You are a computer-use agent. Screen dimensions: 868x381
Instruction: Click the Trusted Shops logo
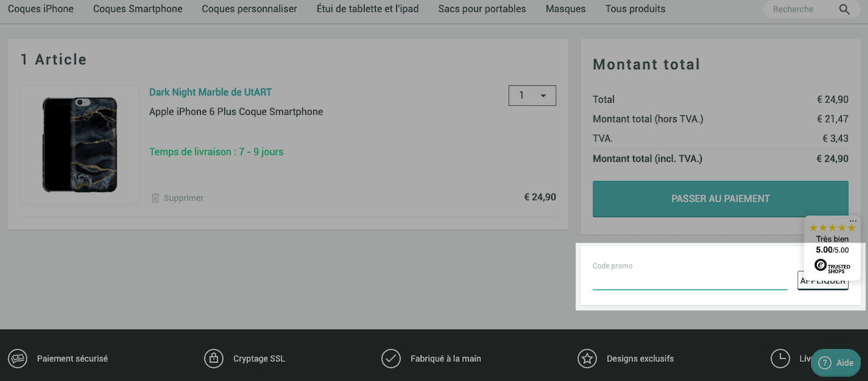point(832,266)
